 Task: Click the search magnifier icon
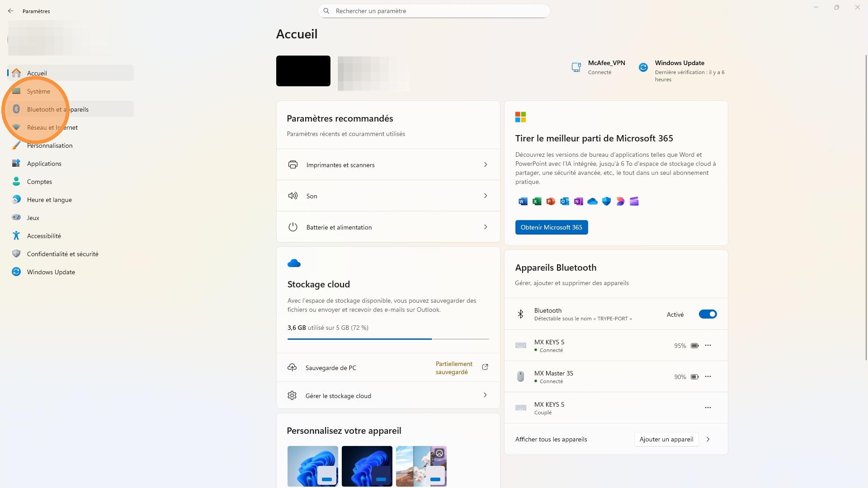coord(326,11)
